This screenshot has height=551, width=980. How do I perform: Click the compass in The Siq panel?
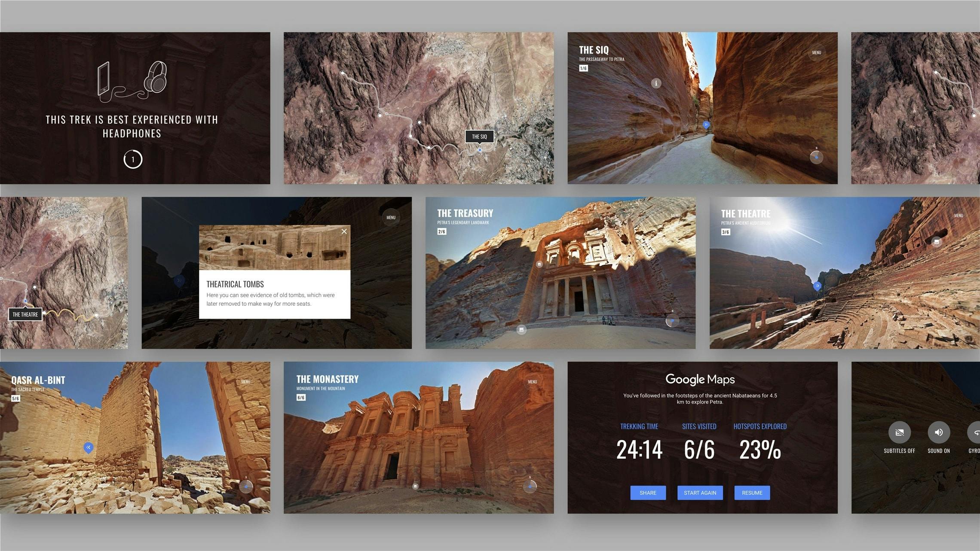(x=816, y=157)
